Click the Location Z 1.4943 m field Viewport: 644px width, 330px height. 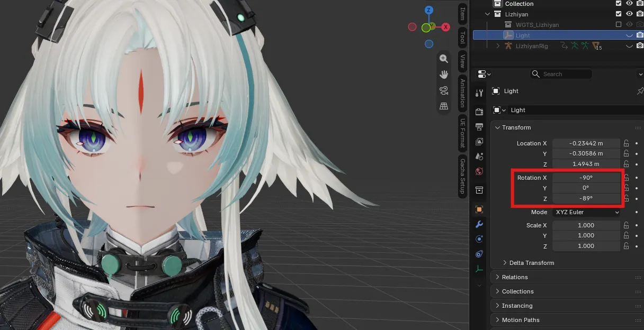tap(586, 164)
